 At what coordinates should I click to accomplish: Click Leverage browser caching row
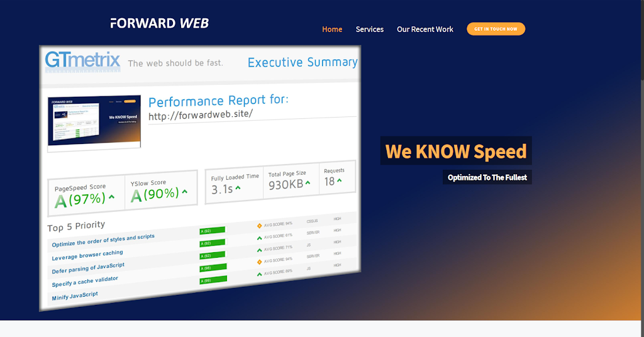click(x=87, y=255)
